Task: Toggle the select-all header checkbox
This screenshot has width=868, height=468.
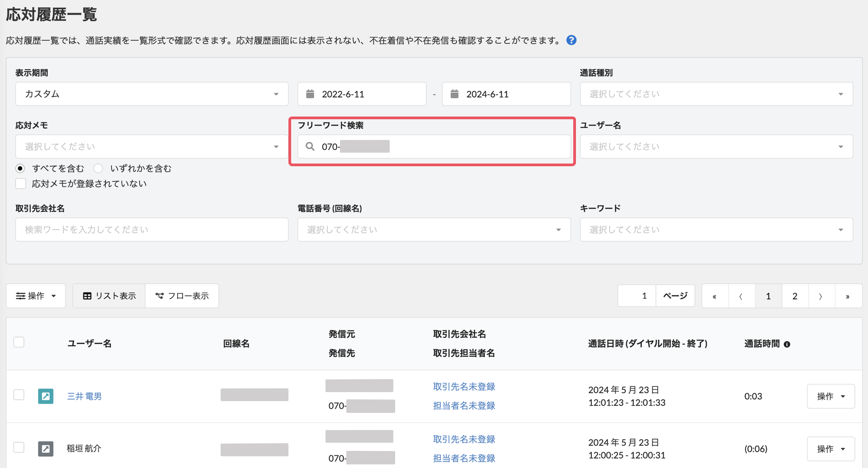Action: tap(19, 342)
